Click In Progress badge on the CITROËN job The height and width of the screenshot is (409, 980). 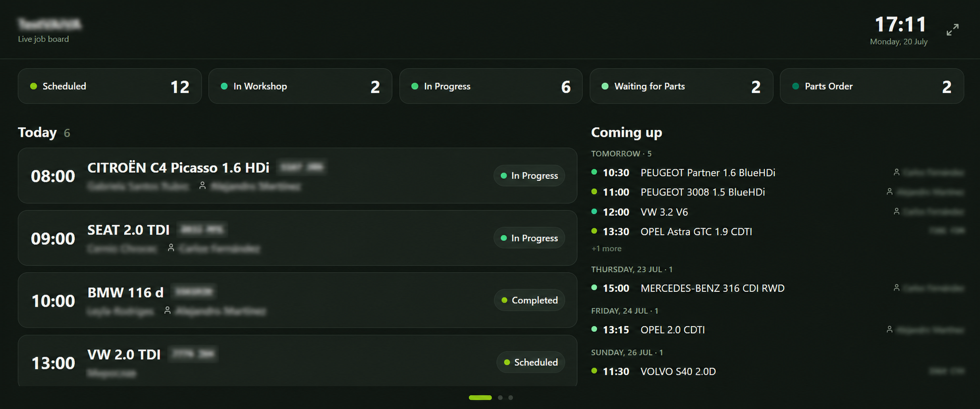coord(529,176)
